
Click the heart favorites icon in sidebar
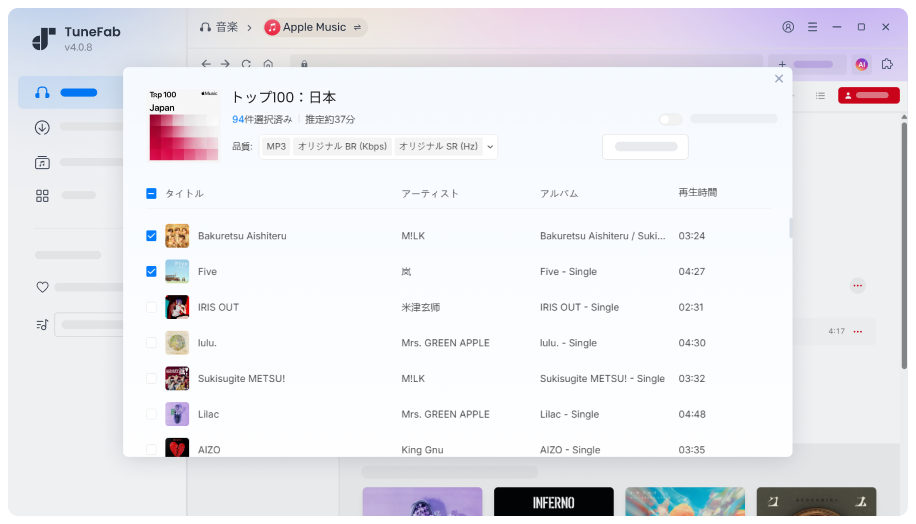[42, 287]
